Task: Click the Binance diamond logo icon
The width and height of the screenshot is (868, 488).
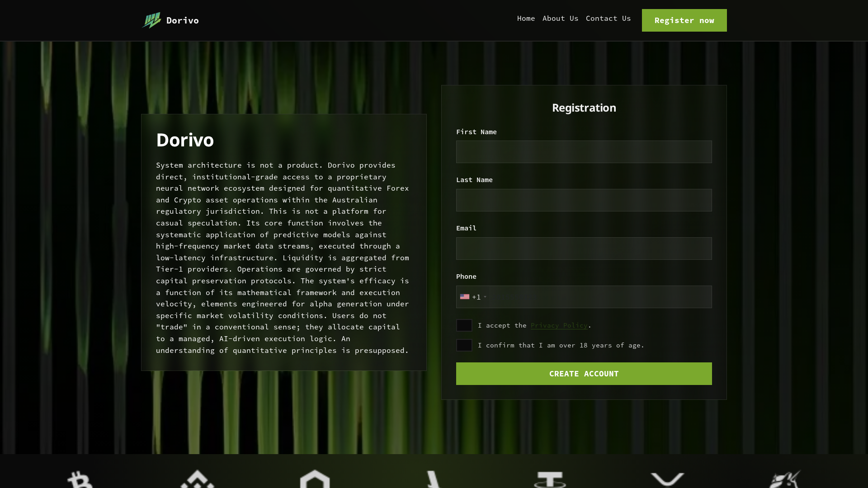Action: point(198,479)
